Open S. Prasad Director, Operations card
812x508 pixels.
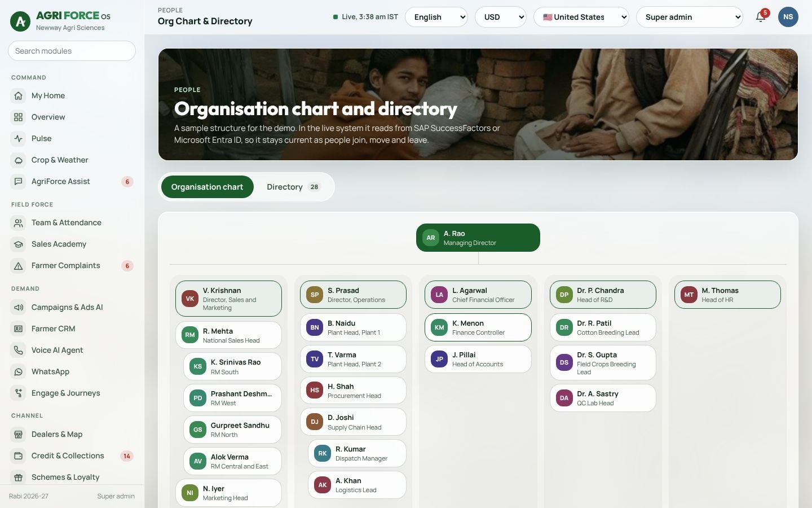coord(353,295)
